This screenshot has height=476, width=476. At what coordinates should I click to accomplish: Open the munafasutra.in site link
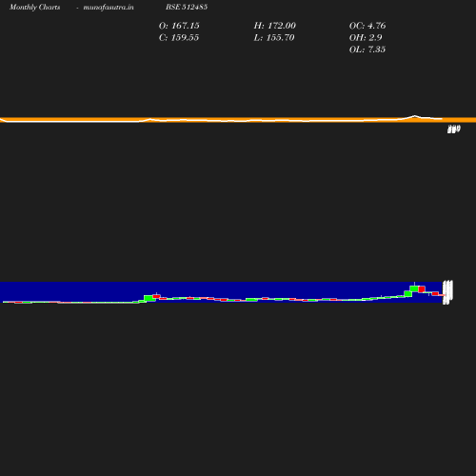(x=109, y=7)
